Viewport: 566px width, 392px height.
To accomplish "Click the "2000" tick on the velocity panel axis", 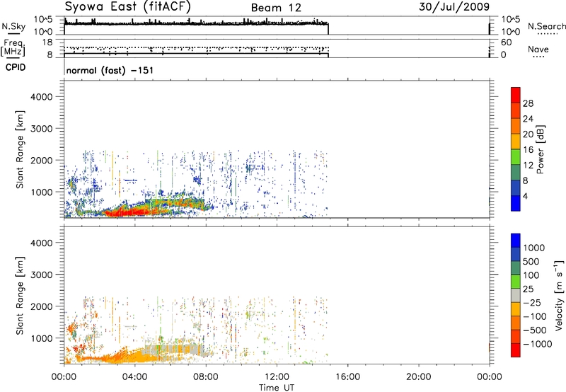I will (42, 306).
